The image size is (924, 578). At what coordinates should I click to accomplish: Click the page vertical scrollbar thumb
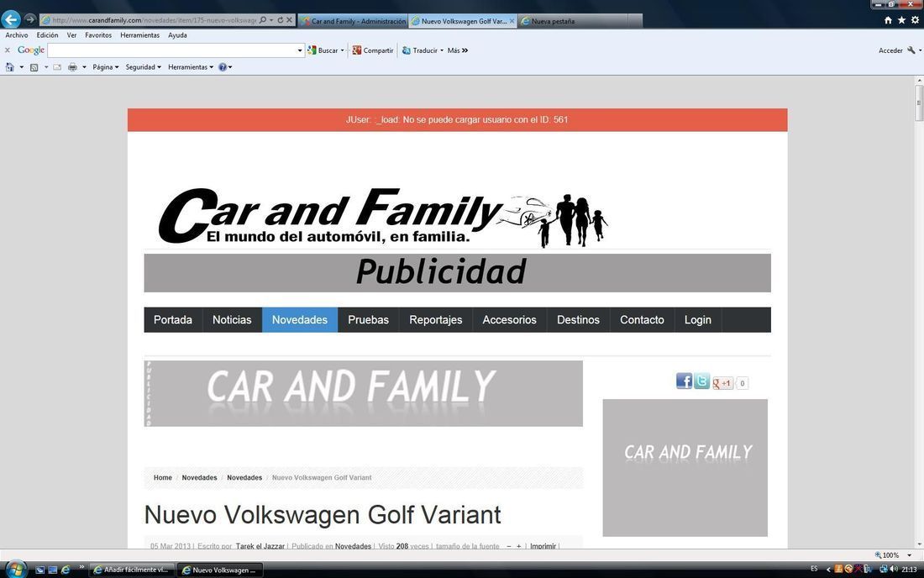[919, 103]
